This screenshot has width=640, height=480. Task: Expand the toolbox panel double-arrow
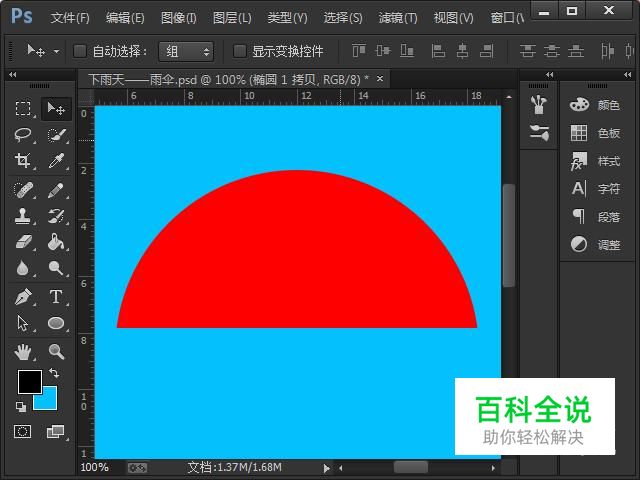pyautogui.click(x=13, y=74)
